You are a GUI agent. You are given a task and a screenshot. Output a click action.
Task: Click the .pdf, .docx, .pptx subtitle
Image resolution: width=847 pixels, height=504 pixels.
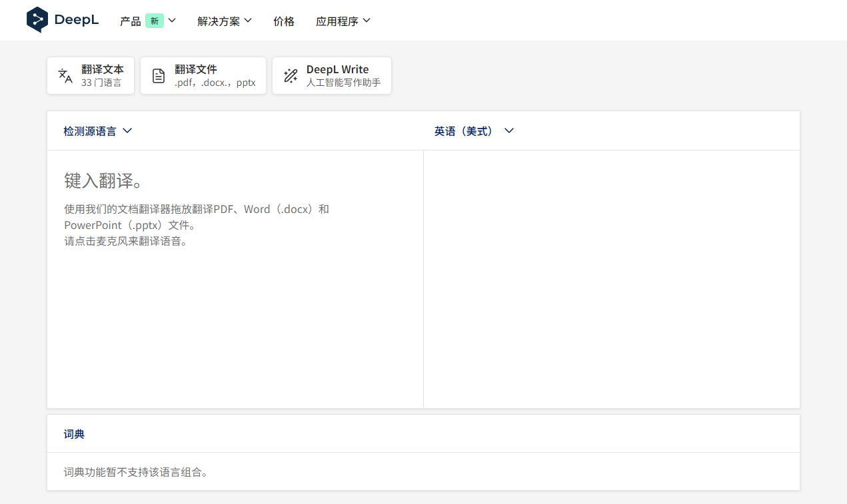[x=215, y=83]
